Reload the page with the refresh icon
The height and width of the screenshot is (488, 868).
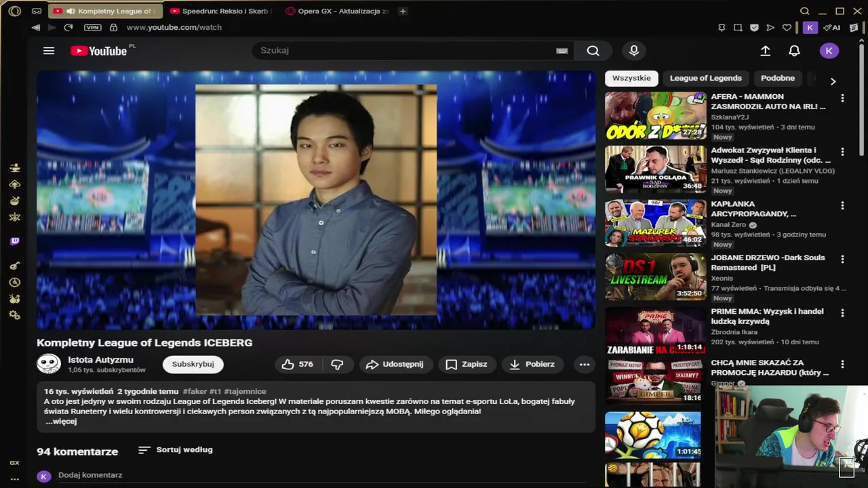[68, 27]
